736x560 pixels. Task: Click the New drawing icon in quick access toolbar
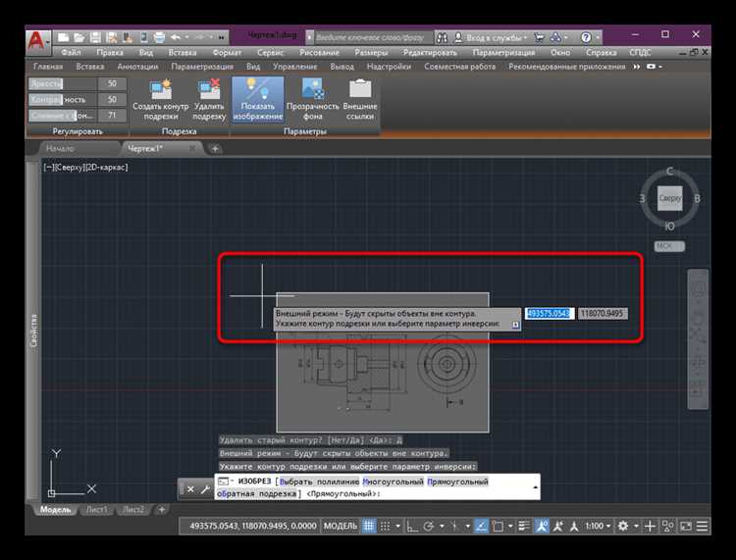click(x=64, y=37)
